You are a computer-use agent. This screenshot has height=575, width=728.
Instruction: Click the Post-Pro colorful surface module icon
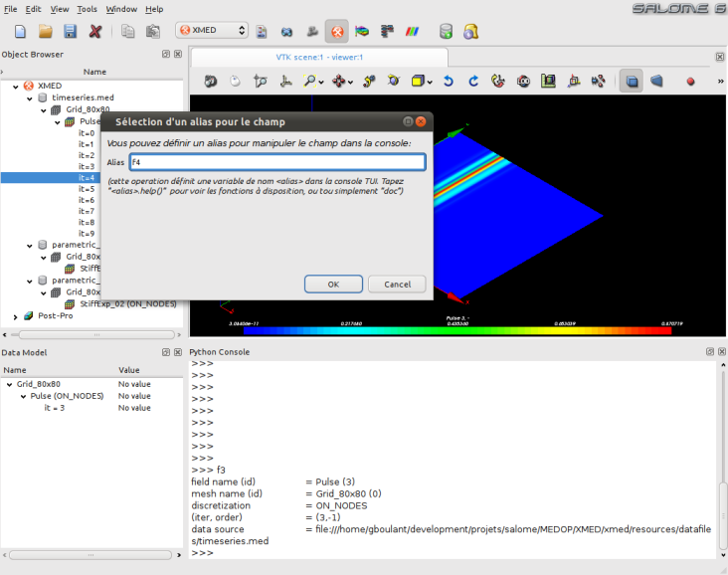click(x=362, y=31)
